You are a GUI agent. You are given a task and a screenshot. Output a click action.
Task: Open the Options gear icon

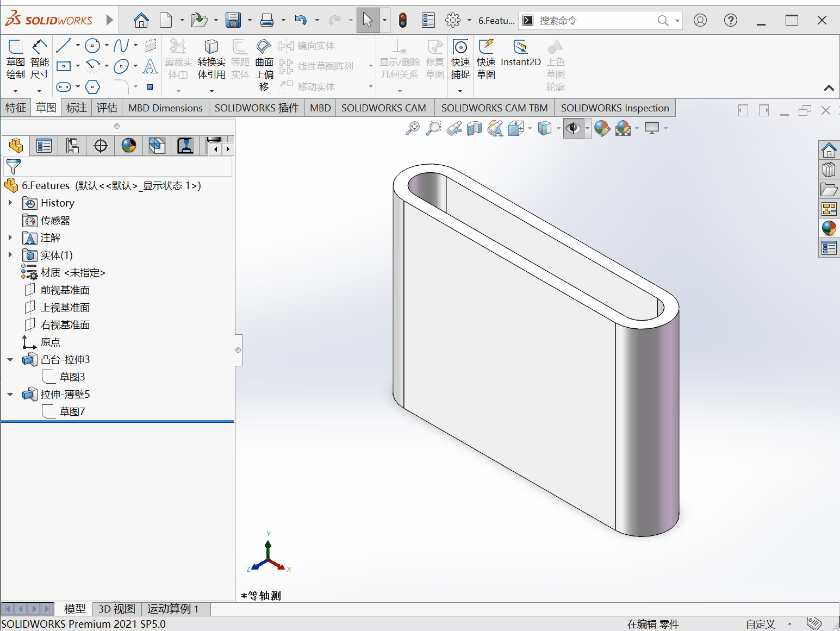click(x=453, y=21)
